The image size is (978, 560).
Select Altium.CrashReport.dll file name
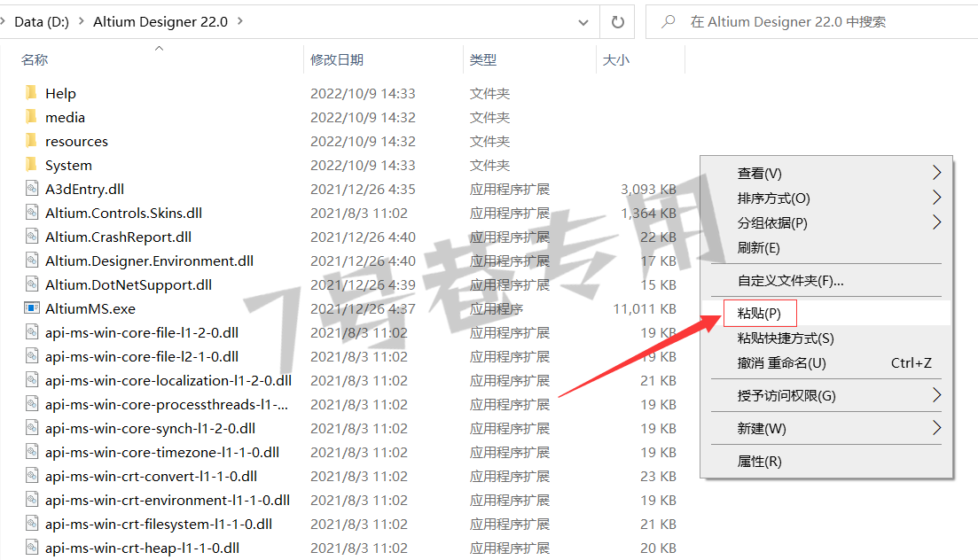click(119, 237)
